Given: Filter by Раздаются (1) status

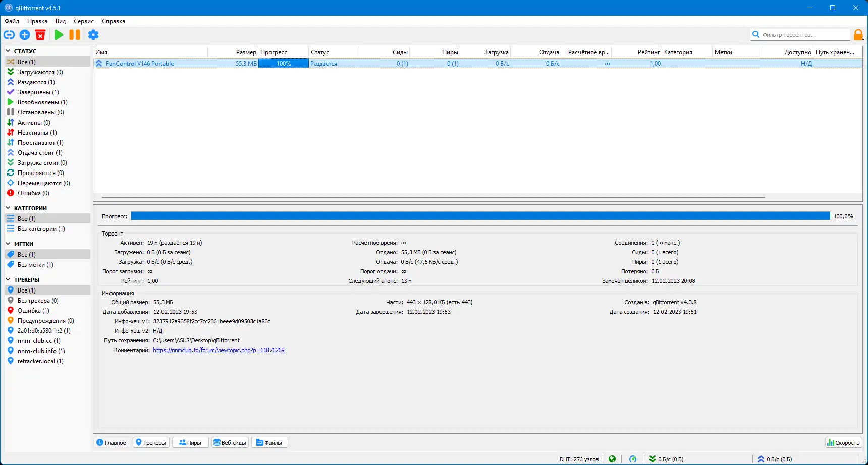Looking at the screenshot, I should point(47,82).
